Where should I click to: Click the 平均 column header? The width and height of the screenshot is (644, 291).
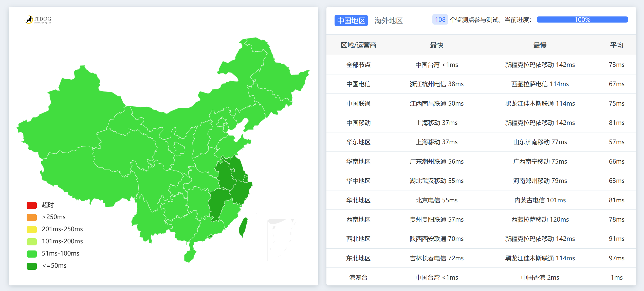pyautogui.click(x=616, y=45)
